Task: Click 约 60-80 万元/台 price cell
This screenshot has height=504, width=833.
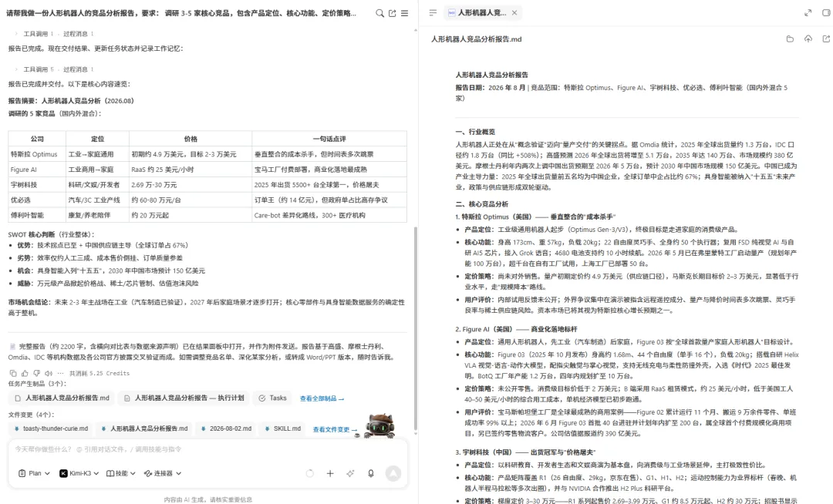Action: [191, 200]
